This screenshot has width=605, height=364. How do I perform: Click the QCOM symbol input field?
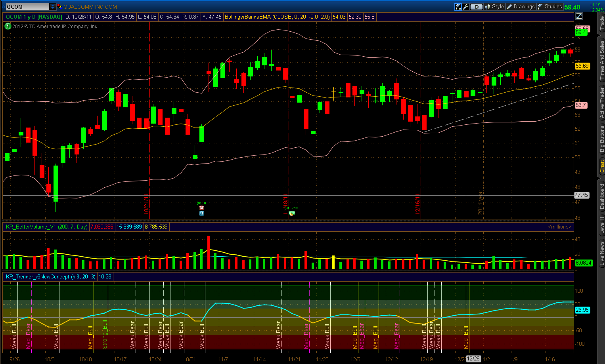pos(27,7)
